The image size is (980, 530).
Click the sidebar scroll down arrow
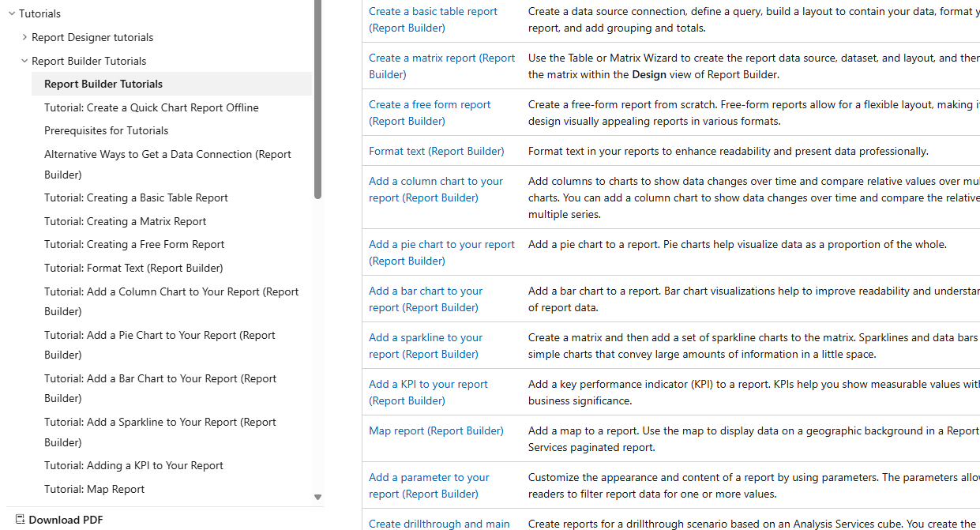pos(318,498)
